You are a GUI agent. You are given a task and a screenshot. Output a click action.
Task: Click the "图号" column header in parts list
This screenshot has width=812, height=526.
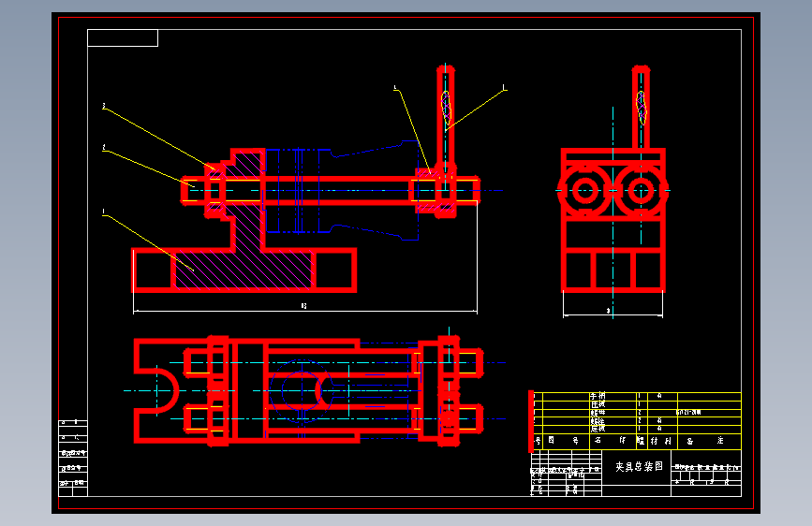tap(564, 441)
